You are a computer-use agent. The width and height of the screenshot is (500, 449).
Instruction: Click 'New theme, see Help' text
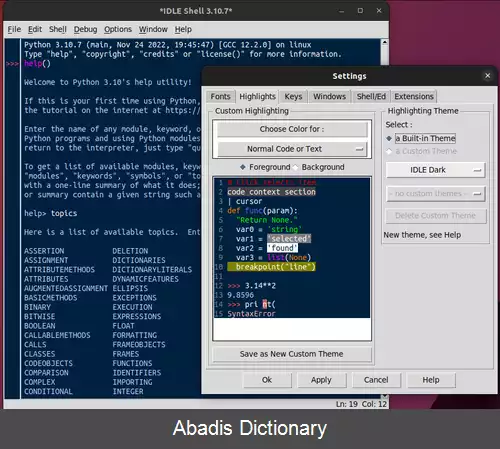(422, 235)
